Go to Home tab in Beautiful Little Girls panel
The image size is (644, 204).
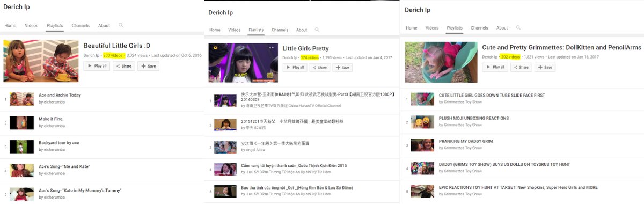coord(11,26)
